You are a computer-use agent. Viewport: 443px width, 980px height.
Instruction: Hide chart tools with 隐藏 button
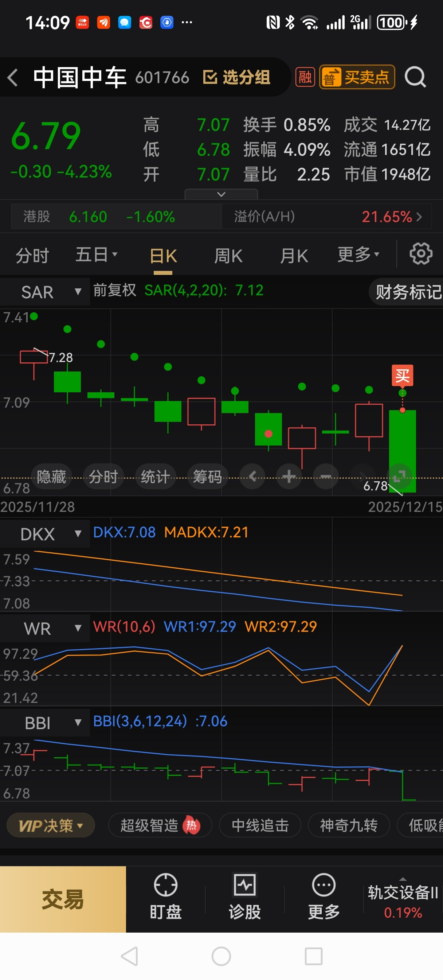point(51,477)
